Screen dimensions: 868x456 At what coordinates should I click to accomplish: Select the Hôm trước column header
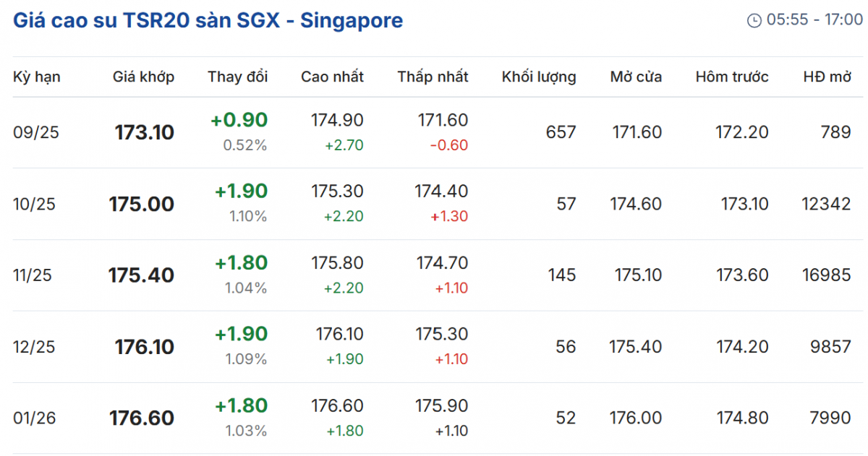click(x=732, y=77)
